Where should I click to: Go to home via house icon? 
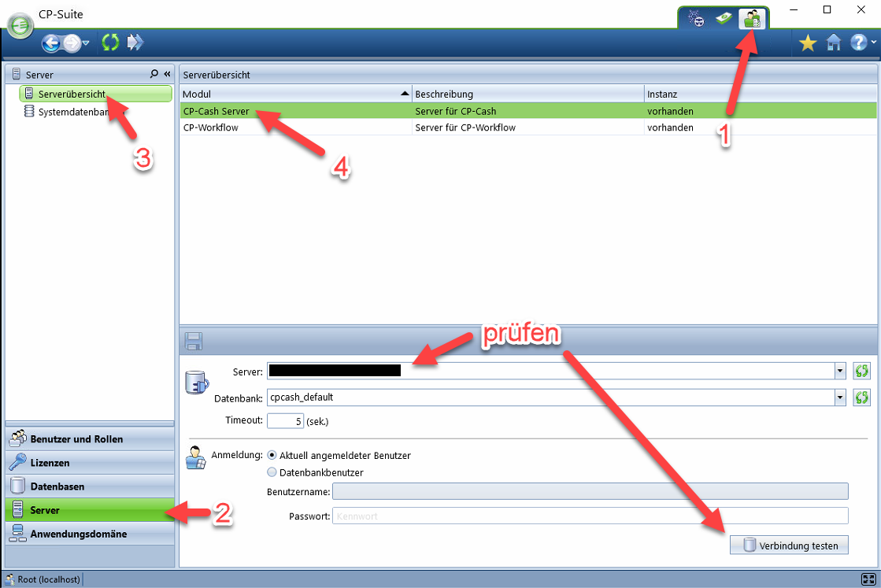click(834, 43)
